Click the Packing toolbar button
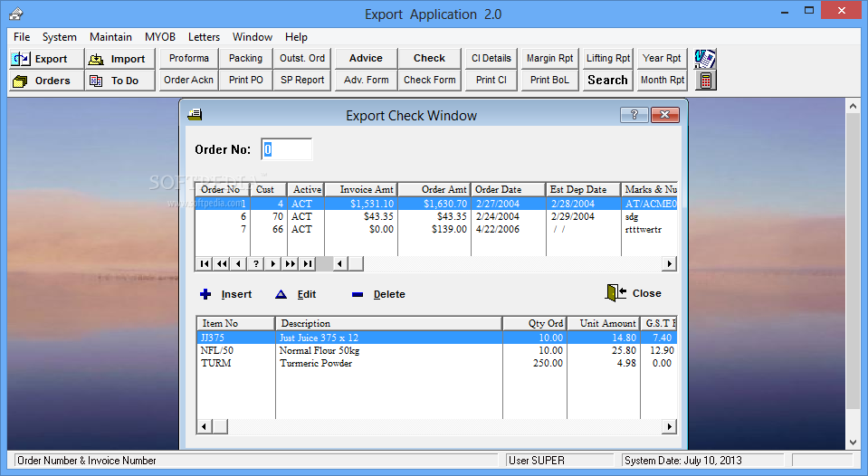 coord(246,58)
